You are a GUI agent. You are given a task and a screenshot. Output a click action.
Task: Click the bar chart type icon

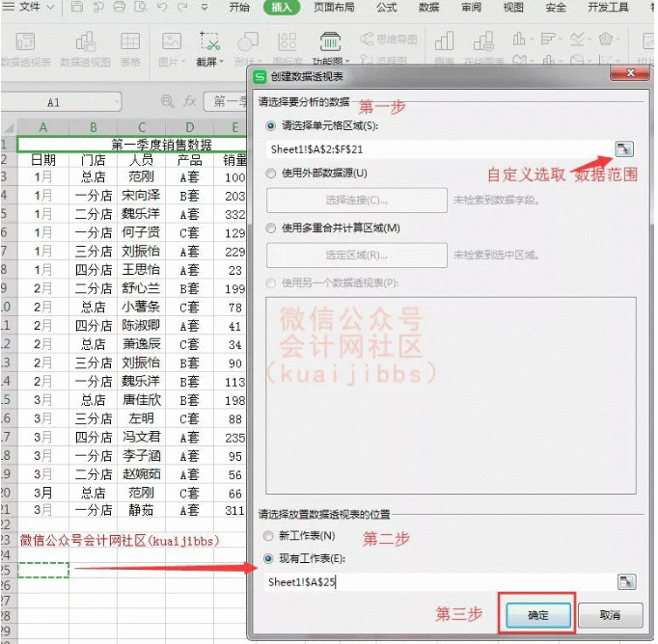point(547,39)
